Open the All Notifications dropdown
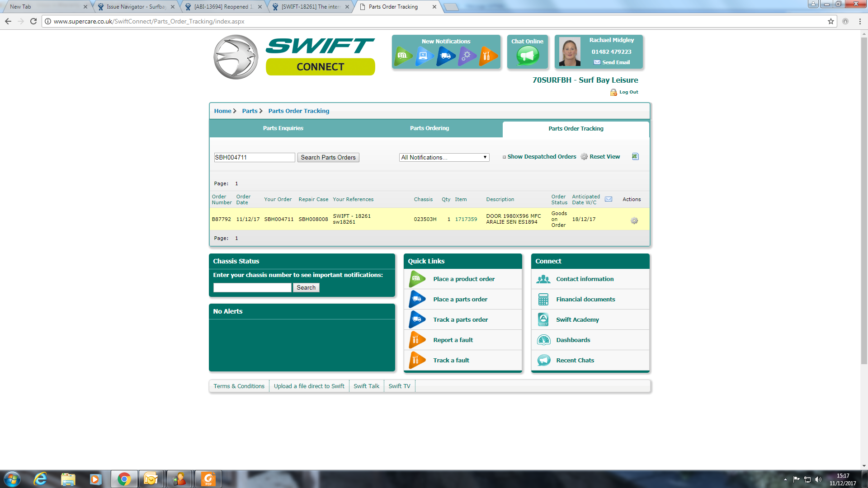 (x=444, y=157)
